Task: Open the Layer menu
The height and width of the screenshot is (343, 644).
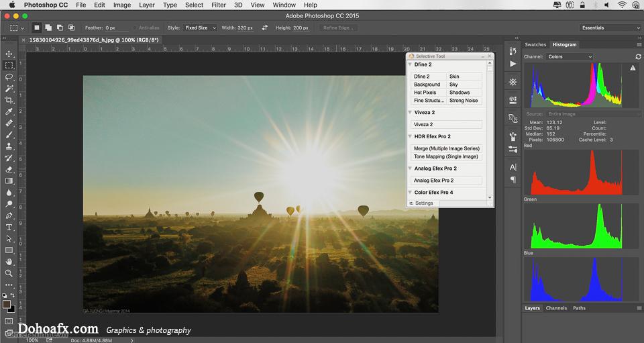Action: 147,5
